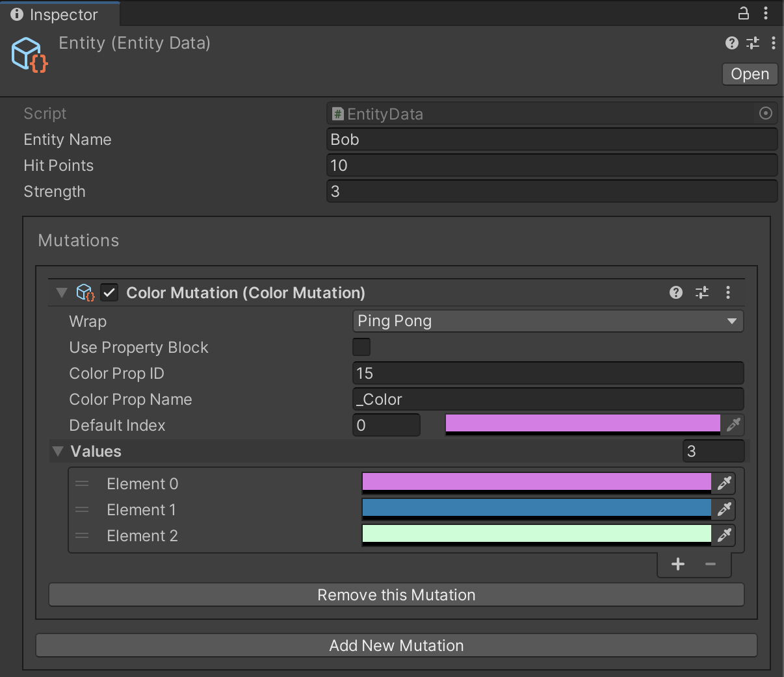The height and width of the screenshot is (677, 784).
Task: Click the Entity Name field containing Bob
Action: [552, 140]
